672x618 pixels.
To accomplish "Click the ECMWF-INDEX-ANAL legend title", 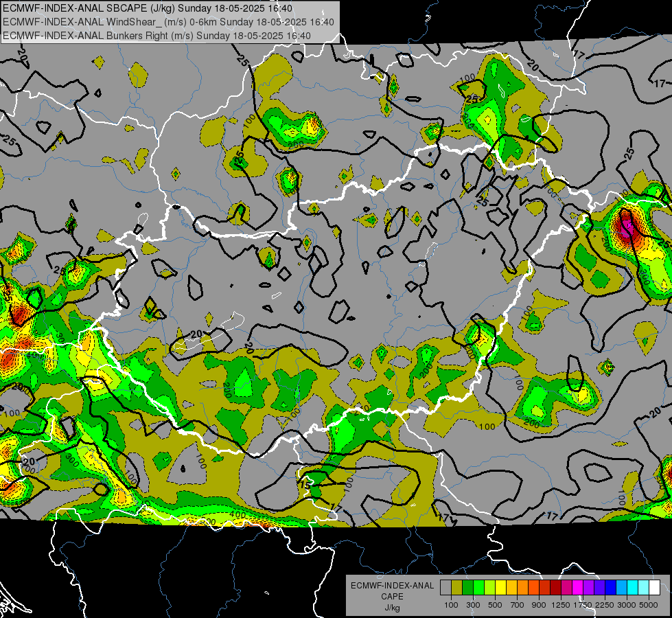I will tap(392, 586).
